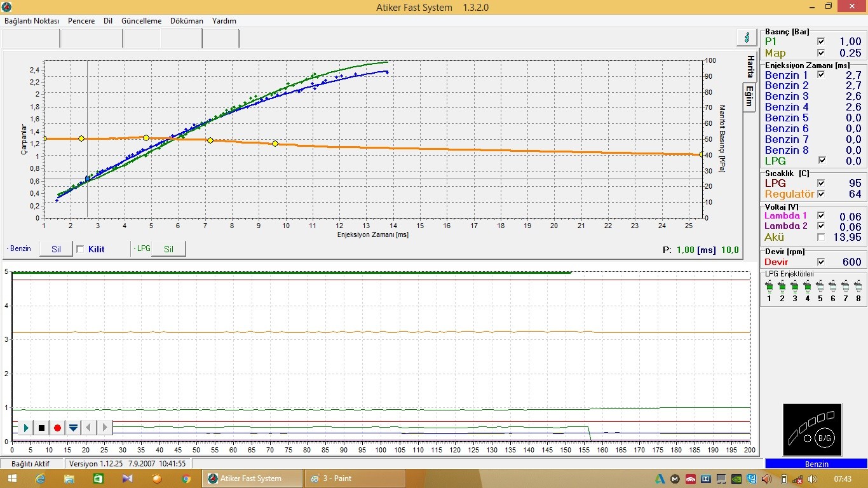The height and width of the screenshot is (488, 868).
Task: Toggle the LPG injection time checkbox
Action: click(821, 161)
